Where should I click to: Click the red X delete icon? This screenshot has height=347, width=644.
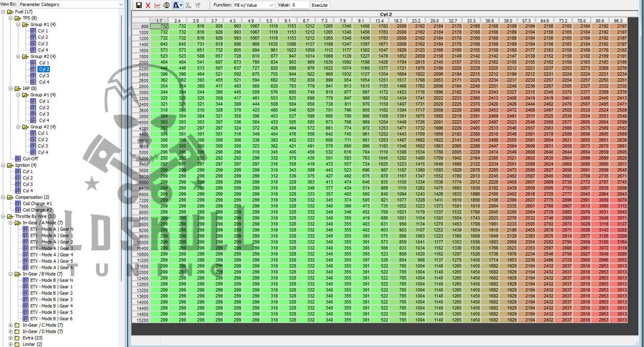pos(148,5)
